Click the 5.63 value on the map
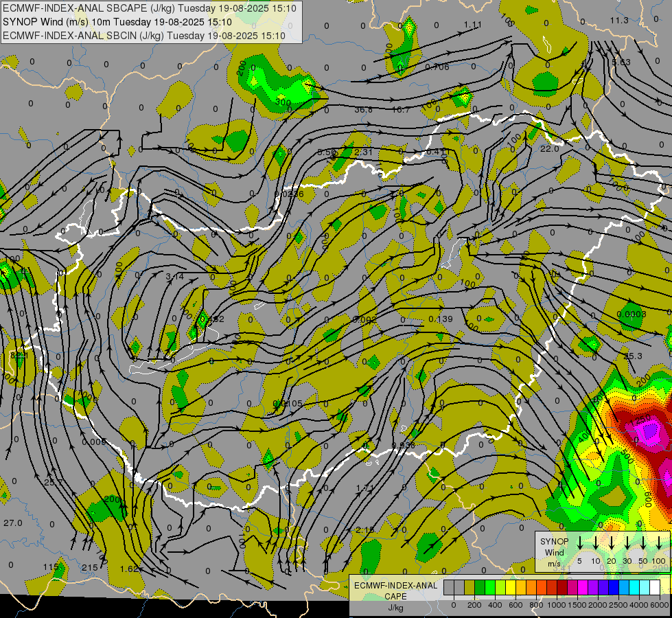Image resolution: width=672 pixels, height=618 pixels. (x=621, y=62)
